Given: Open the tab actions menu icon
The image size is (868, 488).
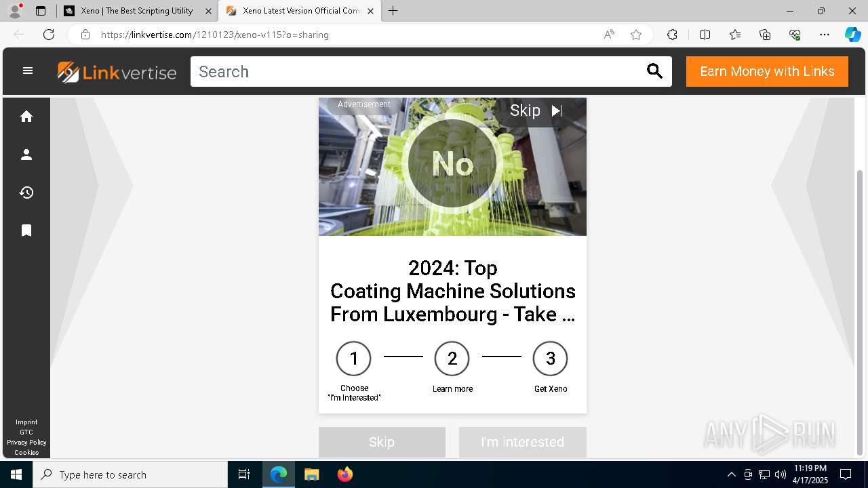Looking at the screenshot, I should click(x=41, y=11).
